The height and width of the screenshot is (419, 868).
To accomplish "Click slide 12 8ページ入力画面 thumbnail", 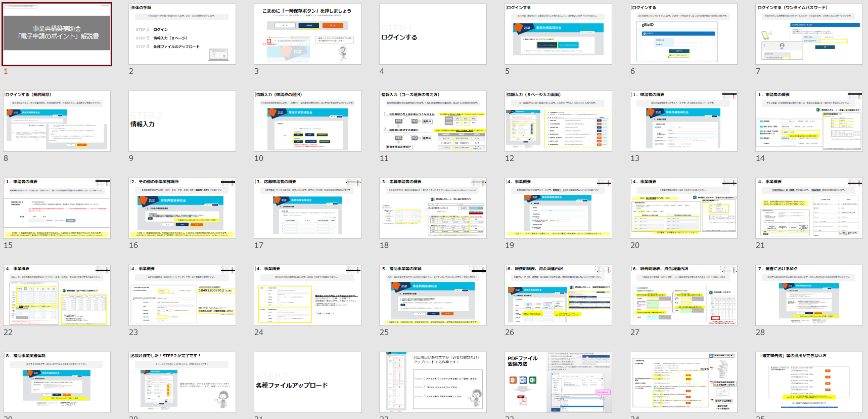I will coord(558,121).
